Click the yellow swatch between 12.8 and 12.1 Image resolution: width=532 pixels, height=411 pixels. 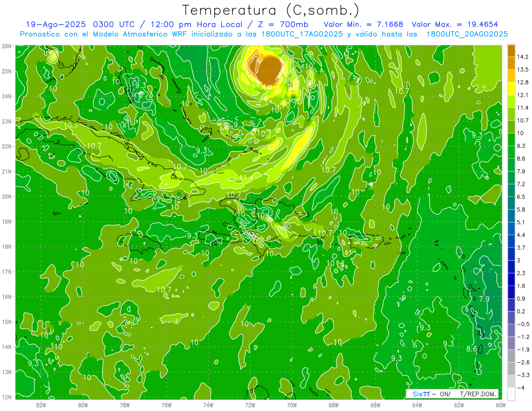(x=511, y=88)
